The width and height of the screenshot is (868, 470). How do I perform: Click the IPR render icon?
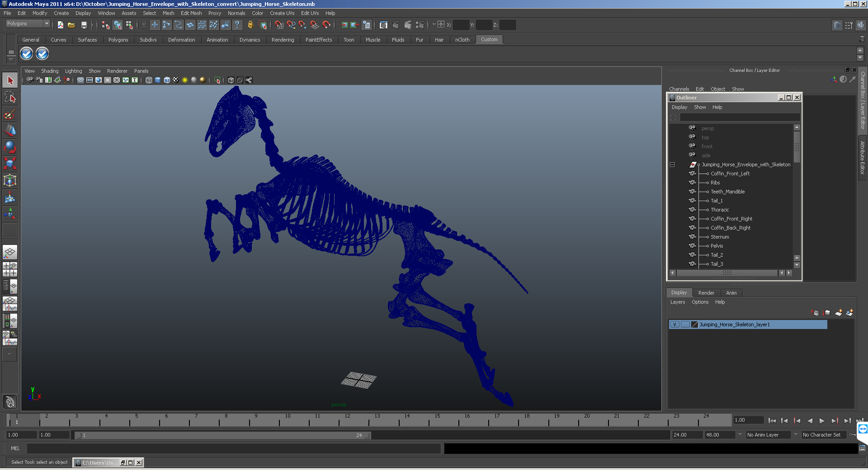point(407,25)
